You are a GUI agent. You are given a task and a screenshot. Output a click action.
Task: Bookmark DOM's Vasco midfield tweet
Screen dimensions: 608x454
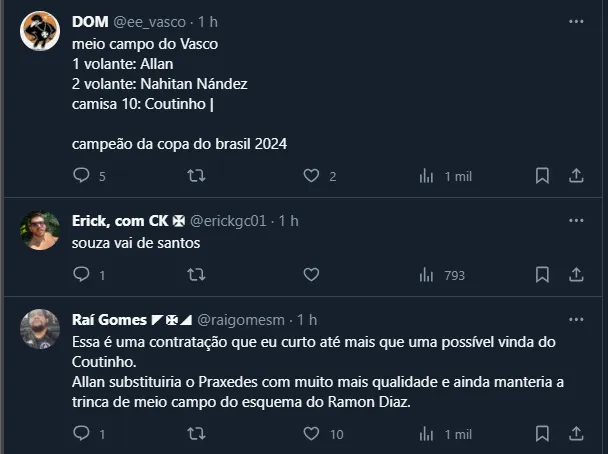pos(542,176)
